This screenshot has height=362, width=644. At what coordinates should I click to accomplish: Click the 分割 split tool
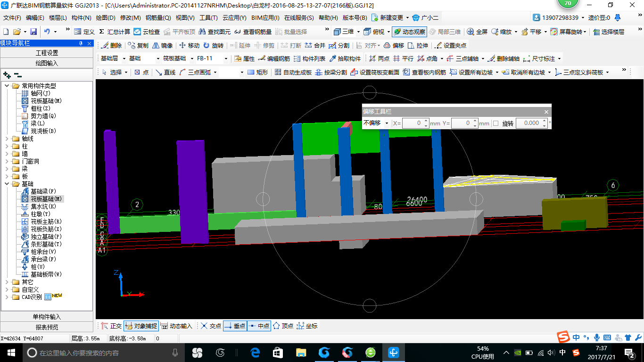(x=339, y=45)
